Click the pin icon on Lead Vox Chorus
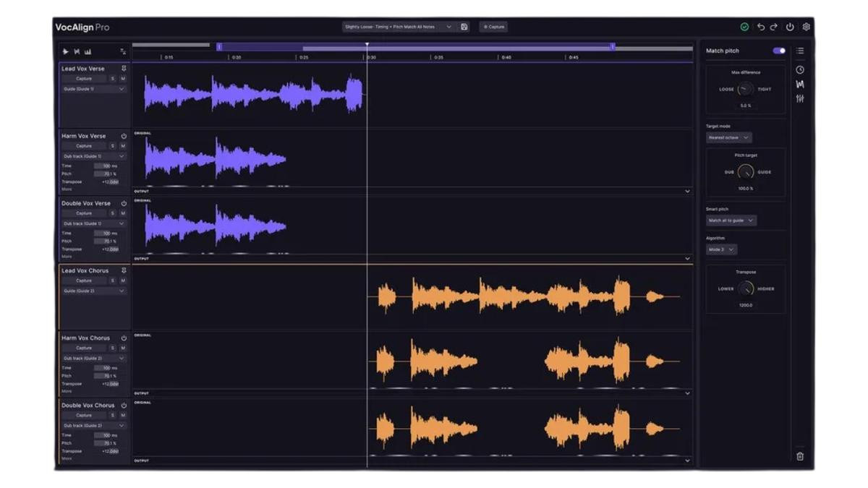This screenshot has width=868, height=488. [124, 270]
